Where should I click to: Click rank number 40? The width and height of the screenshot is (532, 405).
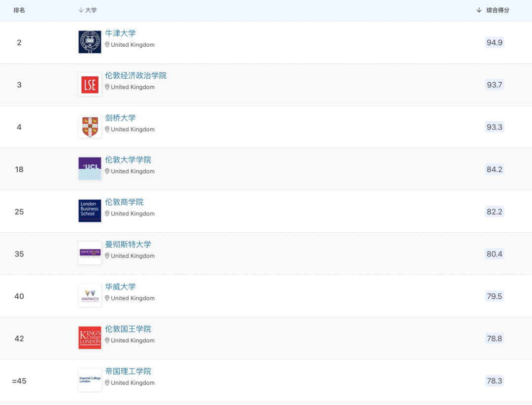[x=19, y=296]
